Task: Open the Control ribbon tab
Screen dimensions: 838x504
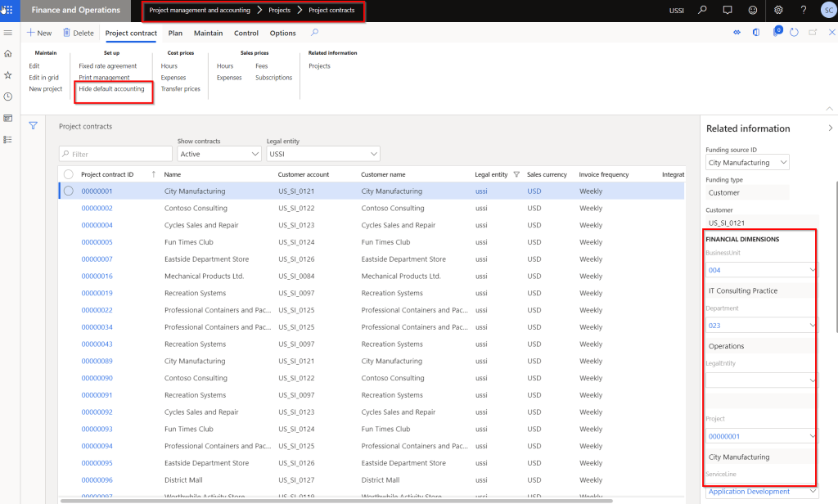Action: click(x=246, y=34)
